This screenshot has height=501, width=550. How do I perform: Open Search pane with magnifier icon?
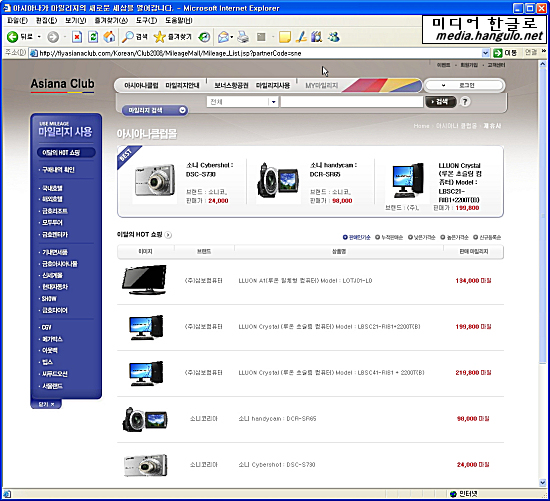click(x=127, y=36)
